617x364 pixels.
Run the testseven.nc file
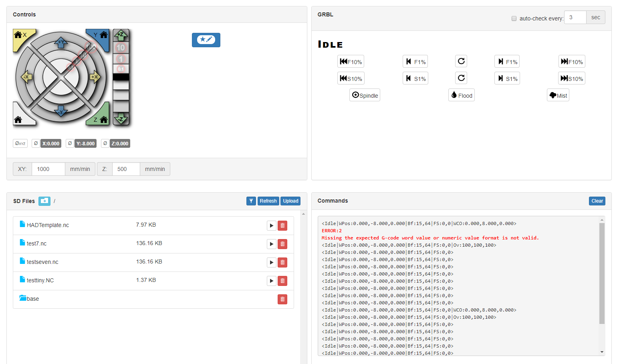pyautogui.click(x=272, y=262)
